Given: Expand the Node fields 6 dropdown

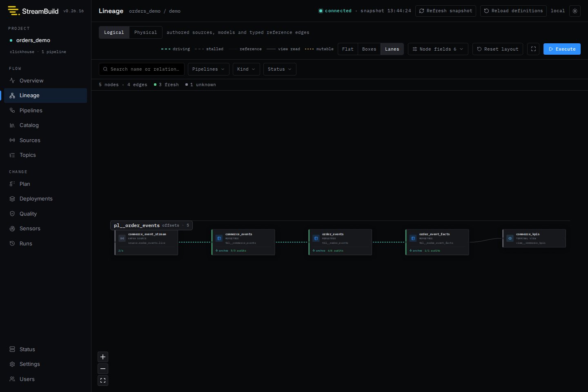Looking at the screenshot, I should coord(438,49).
